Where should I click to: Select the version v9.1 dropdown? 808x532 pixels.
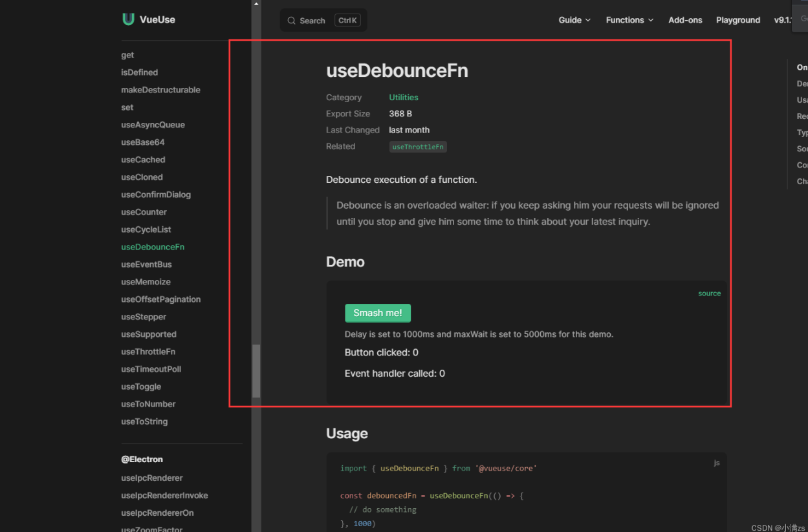[x=783, y=20]
